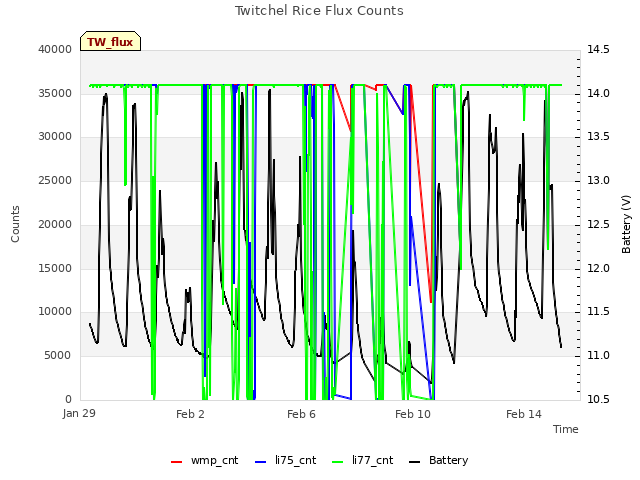Screen dimensions: 640x480
Task: Click the 30000 counts tick label
Action: [55, 136]
